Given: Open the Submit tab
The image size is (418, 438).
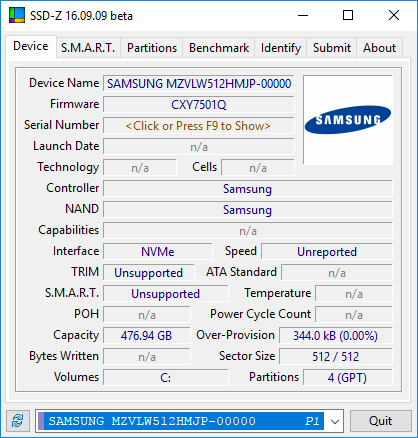Looking at the screenshot, I should tap(332, 48).
